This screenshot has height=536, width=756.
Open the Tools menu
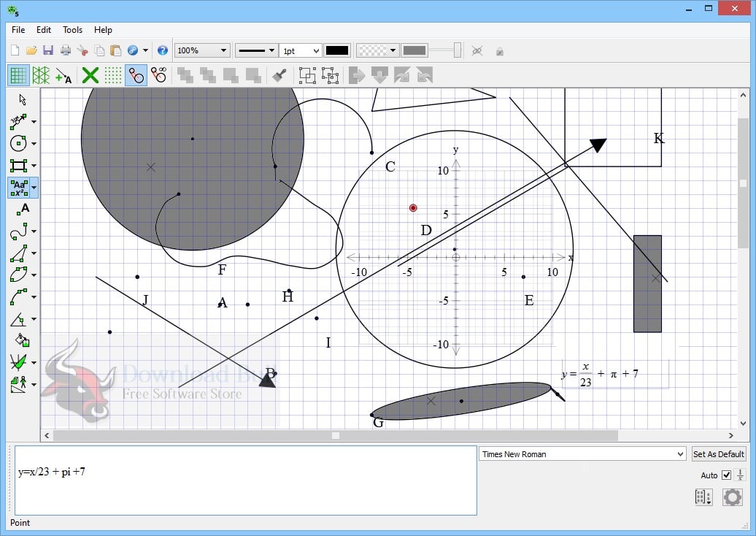pos(72,30)
